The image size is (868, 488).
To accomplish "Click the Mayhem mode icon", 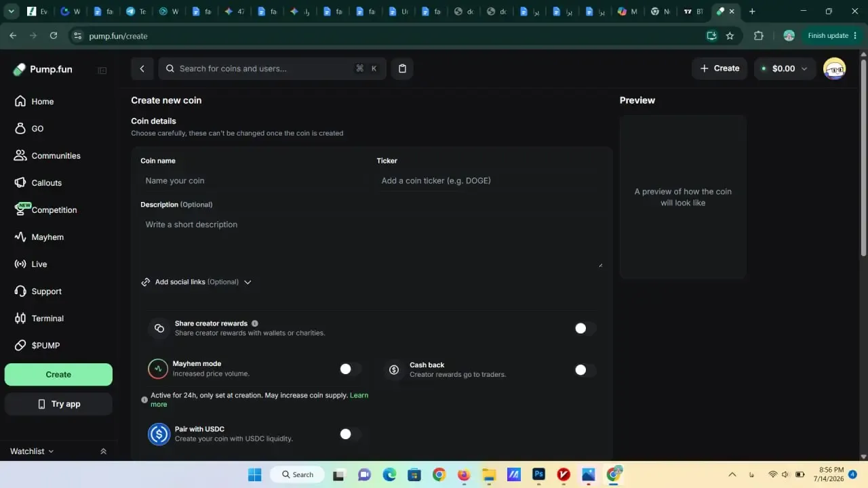I will point(158,369).
